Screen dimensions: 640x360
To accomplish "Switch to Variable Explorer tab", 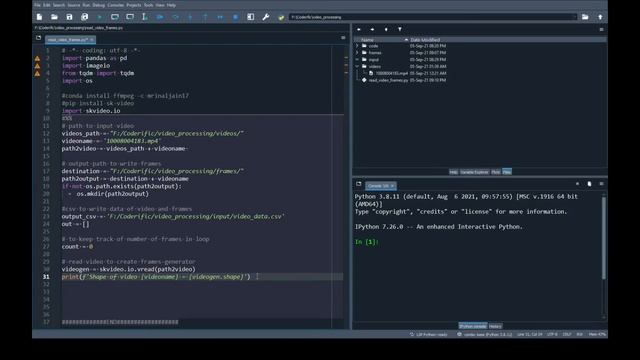I will pyautogui.click(x=474, y=172).
